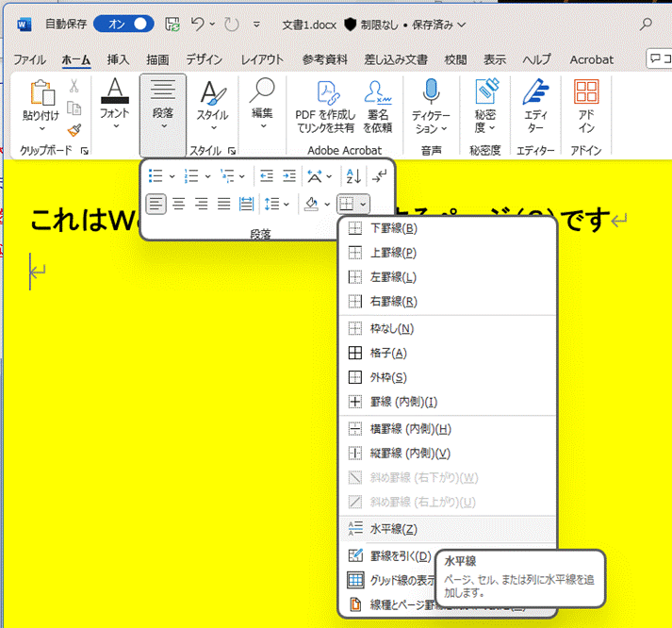The height and width of the screenshot is (628, 672).
Task: Click the save document icon
Action: tap(172, 25)
